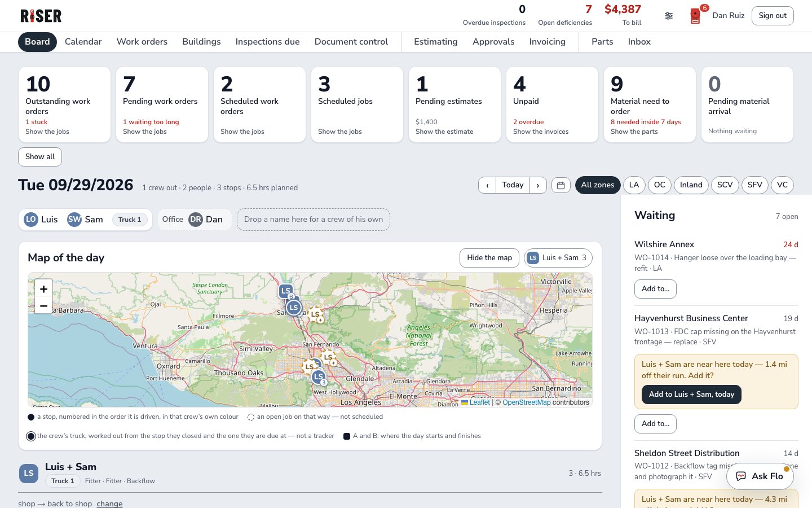The width and height of the screenshot is (812, 508).
Task: Go to the next day arrow
Action: point(538,185)
